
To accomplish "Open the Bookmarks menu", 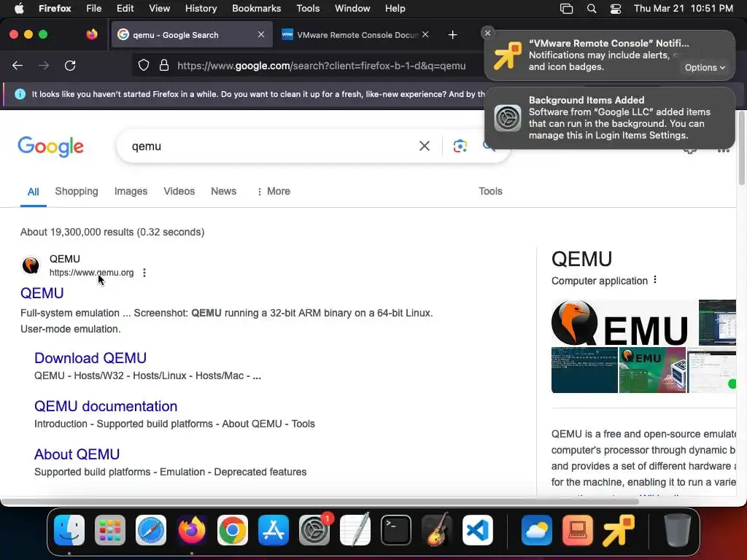I will tap(256, 9).
